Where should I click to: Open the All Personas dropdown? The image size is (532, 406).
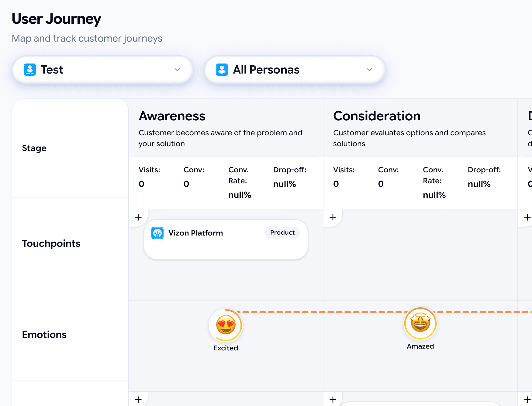295,70
